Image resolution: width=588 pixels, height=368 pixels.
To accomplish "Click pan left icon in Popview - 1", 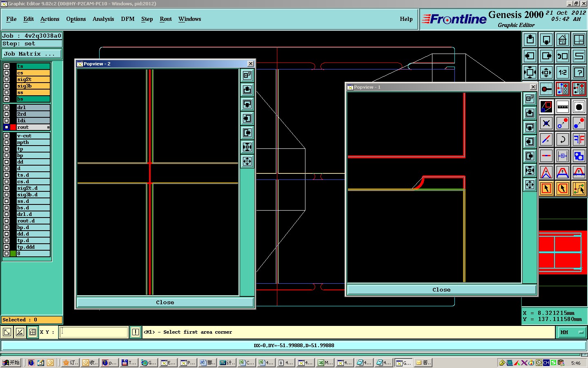I will (x=530, y=141).
